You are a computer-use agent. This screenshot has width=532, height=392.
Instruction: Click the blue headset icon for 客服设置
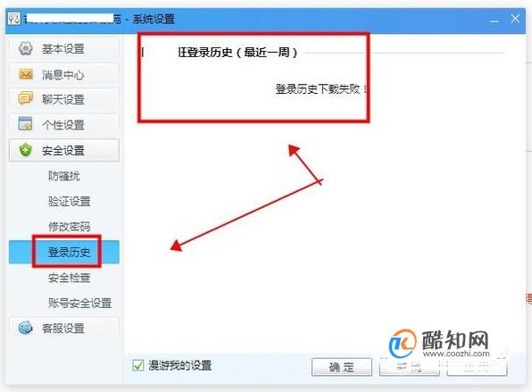26,328
